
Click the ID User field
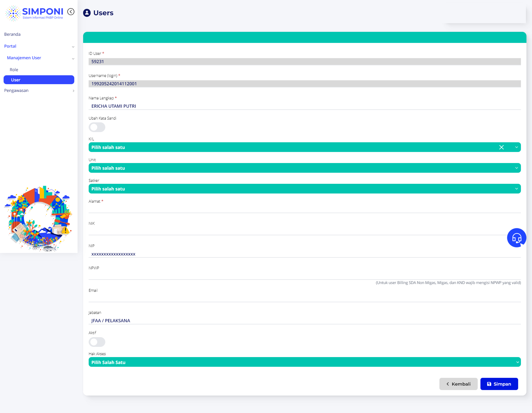[x=305, y=61]
